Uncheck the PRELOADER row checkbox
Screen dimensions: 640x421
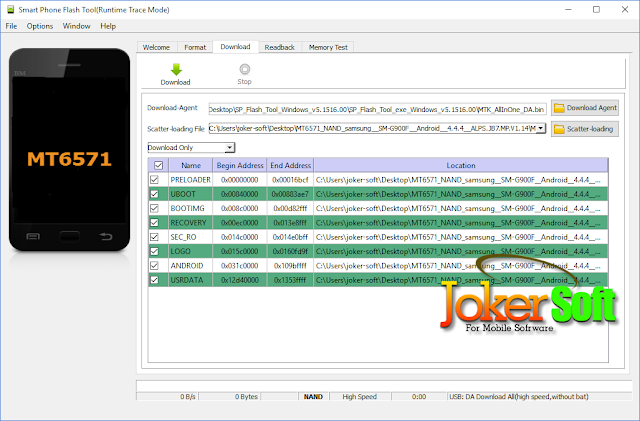154,180
